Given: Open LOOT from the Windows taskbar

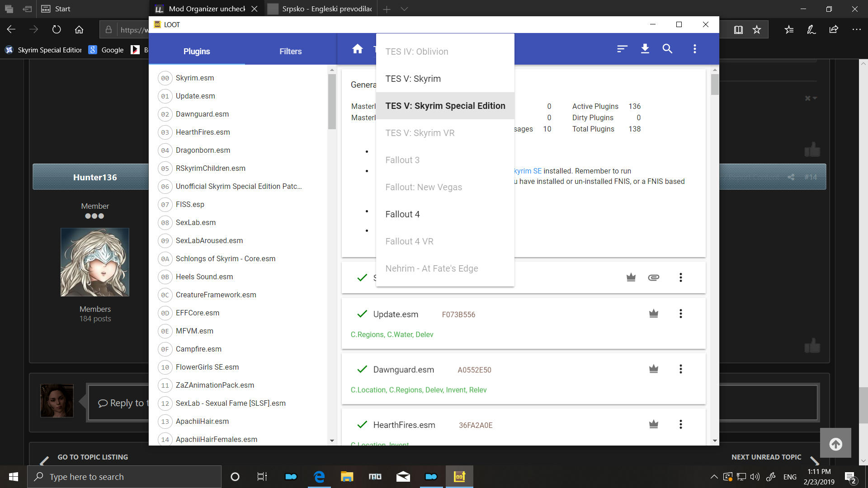Looking at the screenshot, I should point(459,476).
